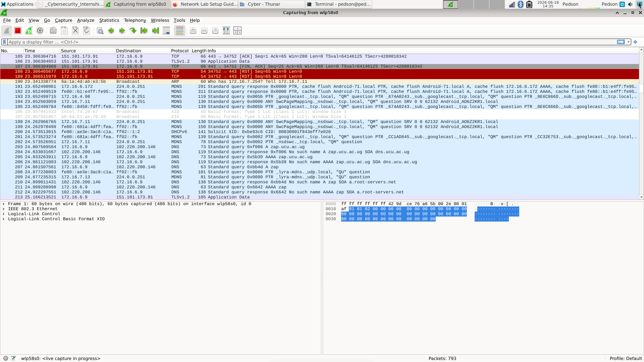Stop the running capture with red square
The width and height of the screenshot is (644, 362).
18,31
